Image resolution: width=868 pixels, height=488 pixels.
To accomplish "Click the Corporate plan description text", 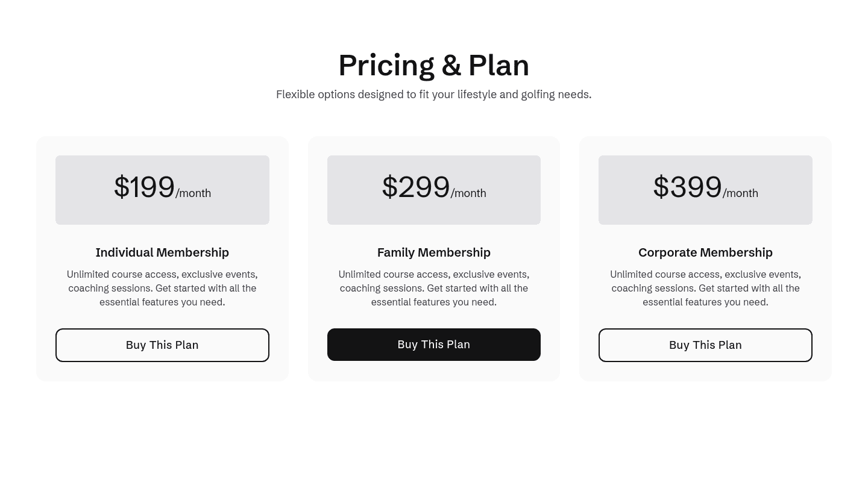I will 705,288.
